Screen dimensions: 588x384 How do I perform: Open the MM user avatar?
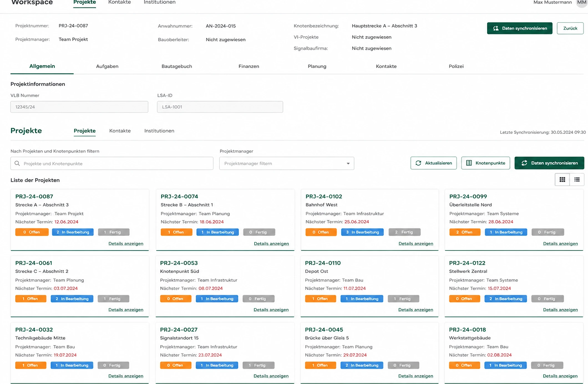(582, 3)
